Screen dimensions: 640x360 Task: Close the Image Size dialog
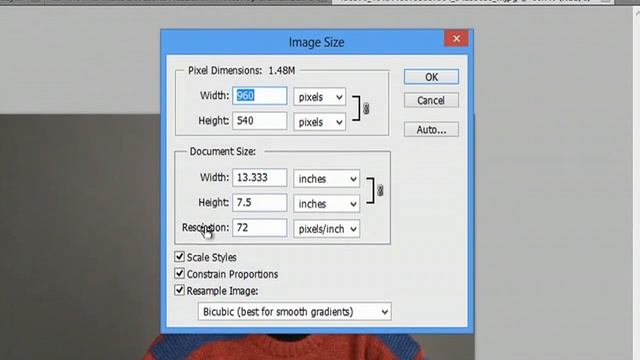pyautogui.click(x=456, y=38)
